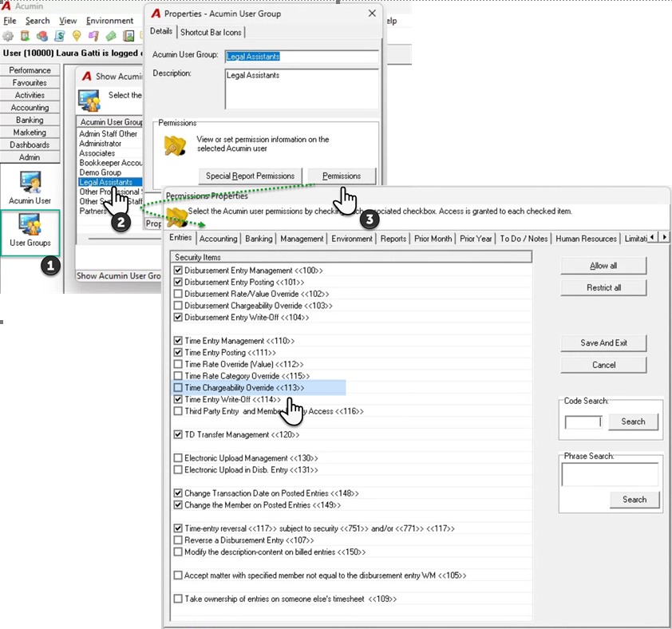Click the Cancel button in Permissions Properties
The width and height of the screenshot is (672, 629).
[603, 366]
